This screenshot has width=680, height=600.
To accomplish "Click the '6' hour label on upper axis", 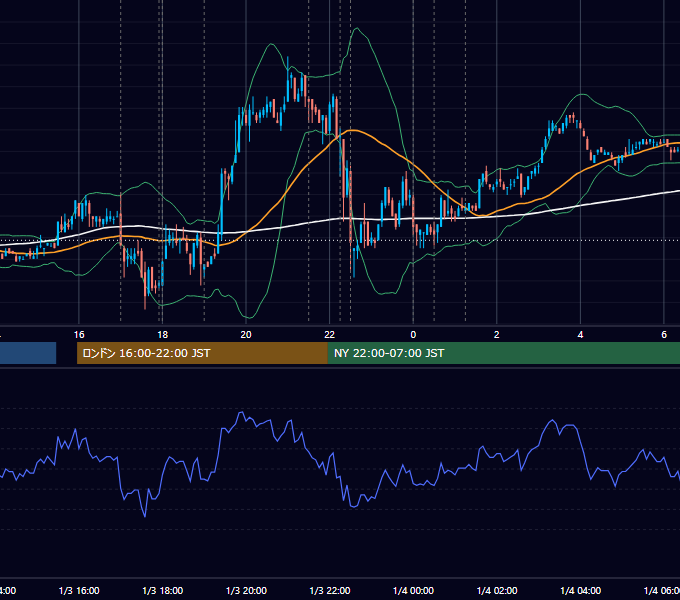I will 664,335.
